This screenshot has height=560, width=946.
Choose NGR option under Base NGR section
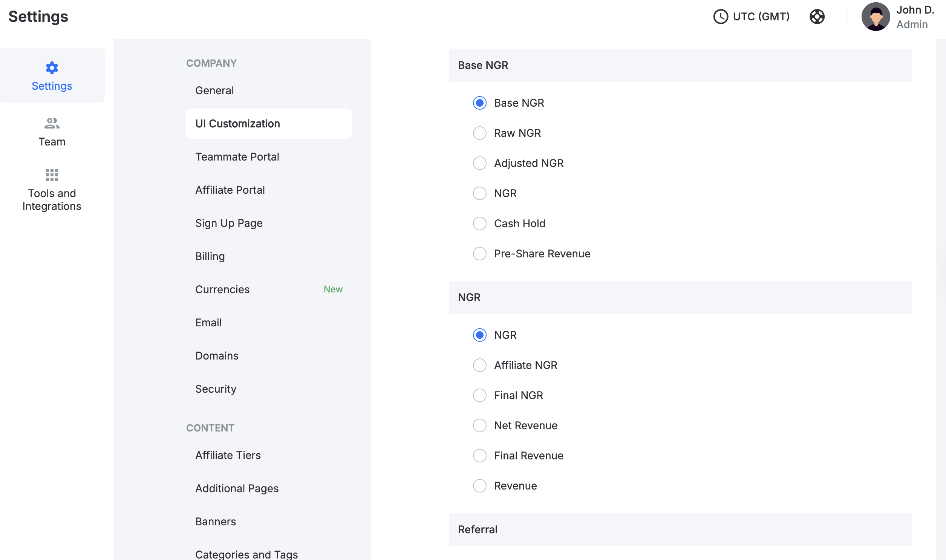click(x=480, y=194)
